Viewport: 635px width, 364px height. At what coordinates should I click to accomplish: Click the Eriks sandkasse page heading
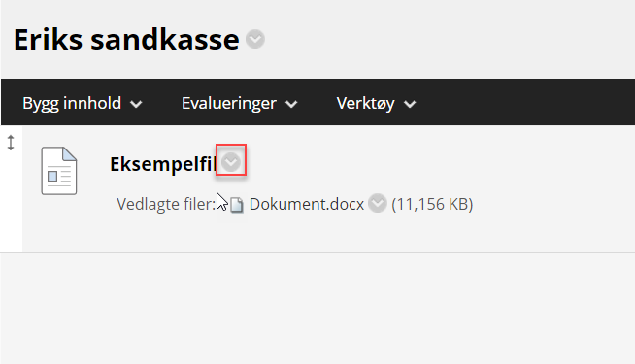tap(126, 39)
